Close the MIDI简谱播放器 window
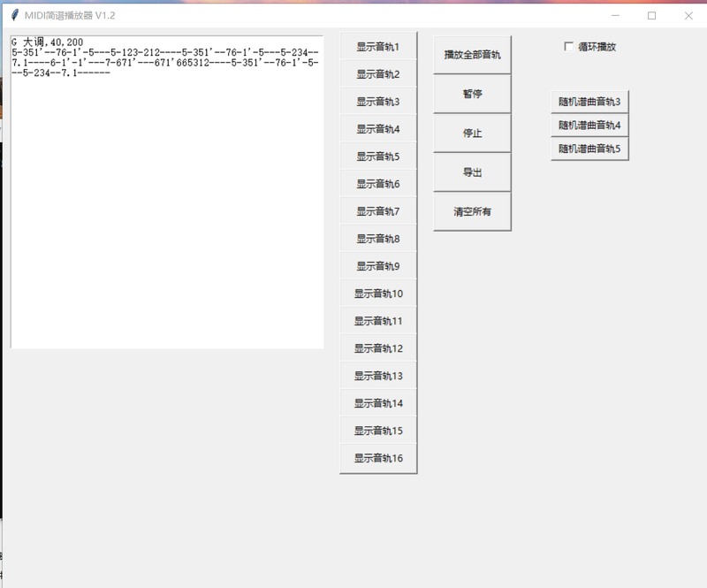Viewport: 707px width, 588px height. 688,16
